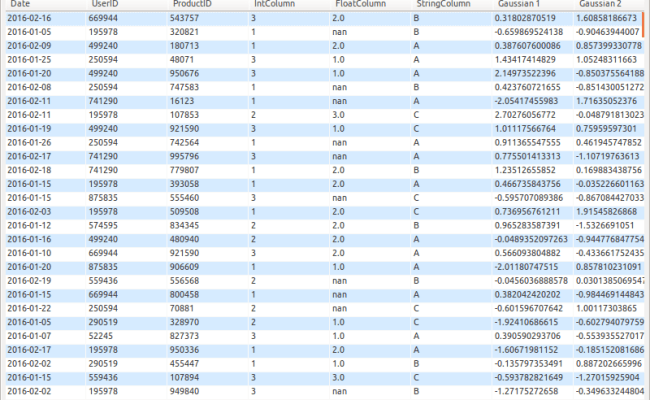650x400 pixels.
Task: Sort by the Gaussian 1 header
Action: click(x=519, y=4)
